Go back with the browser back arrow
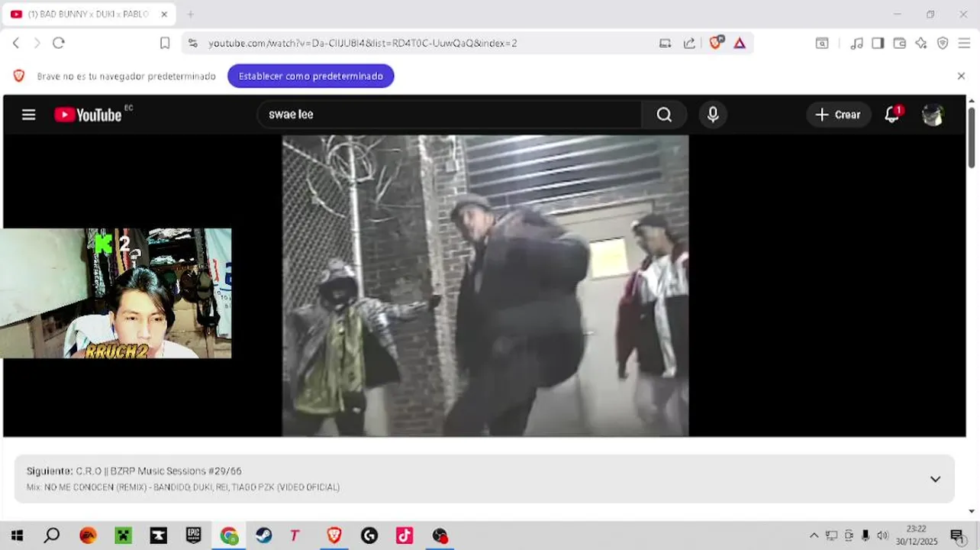 (x=16, y=44)
